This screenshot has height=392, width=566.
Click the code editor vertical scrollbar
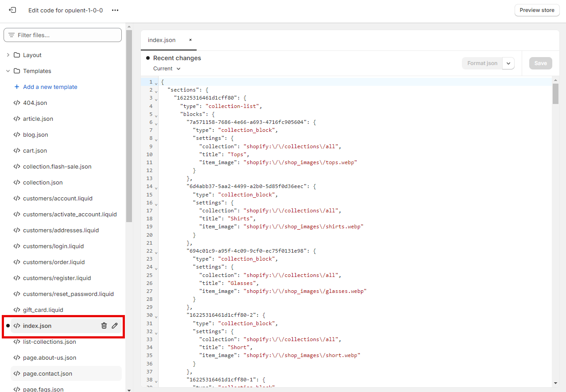pyautogui.click(x=555, y=94)
